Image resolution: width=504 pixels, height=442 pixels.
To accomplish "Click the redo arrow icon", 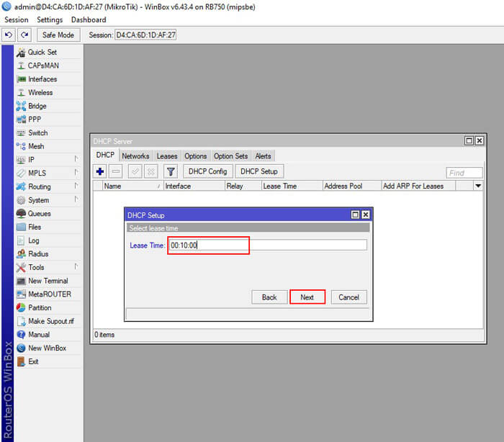I will click(x=24, y=35).
